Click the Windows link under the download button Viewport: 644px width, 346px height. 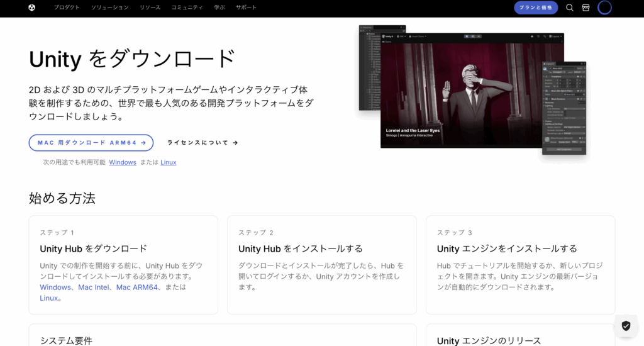pyautogui.click(x=123, y=162)
